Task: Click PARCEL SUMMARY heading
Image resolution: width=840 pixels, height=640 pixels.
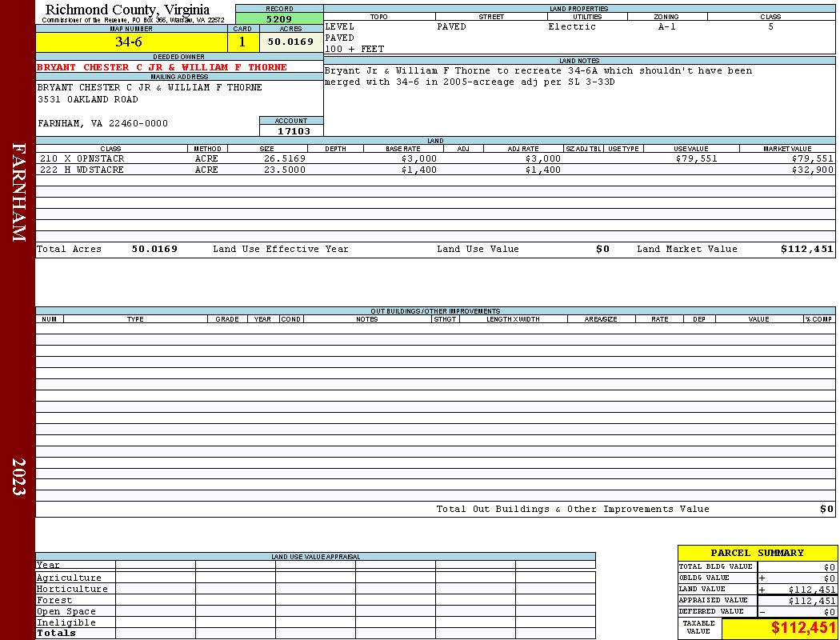Action: [757, 554]
